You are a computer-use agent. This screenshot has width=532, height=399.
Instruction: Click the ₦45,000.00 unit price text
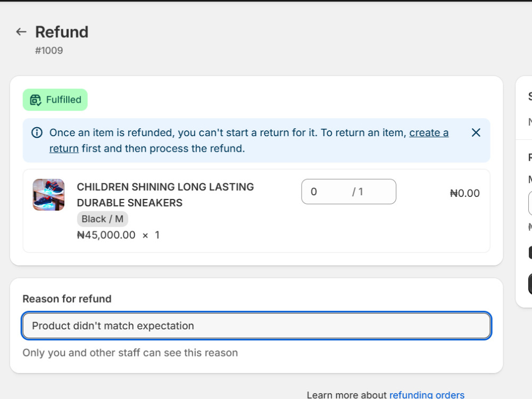point(106,235)
